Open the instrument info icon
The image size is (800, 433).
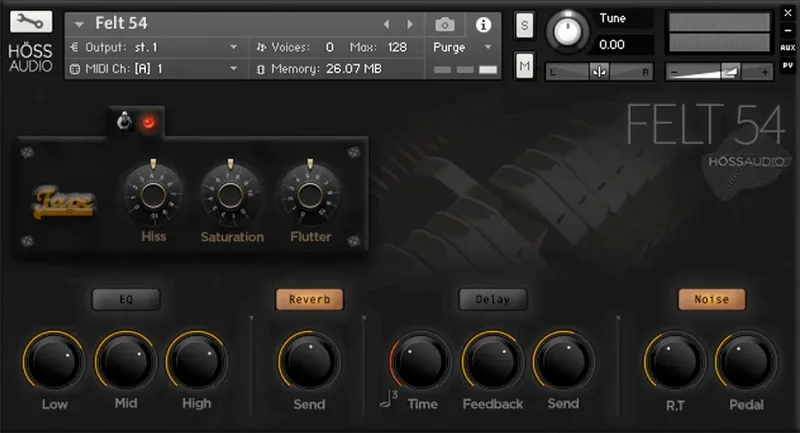483,24
